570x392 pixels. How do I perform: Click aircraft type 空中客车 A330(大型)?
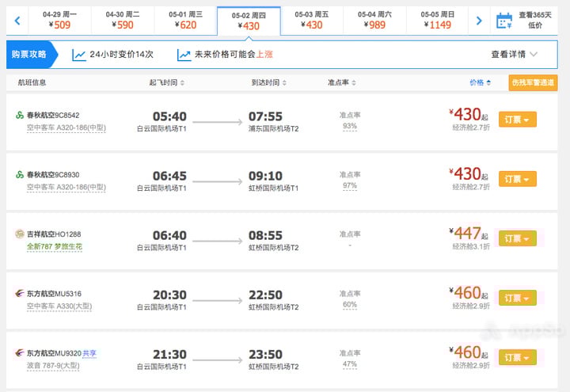coord(59,306)
